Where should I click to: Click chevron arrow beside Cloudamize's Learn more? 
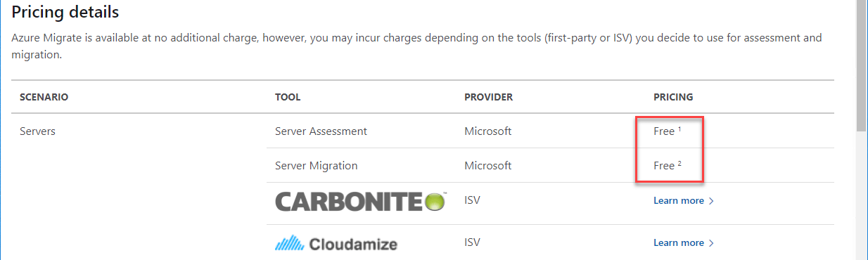tap(711, 243)
